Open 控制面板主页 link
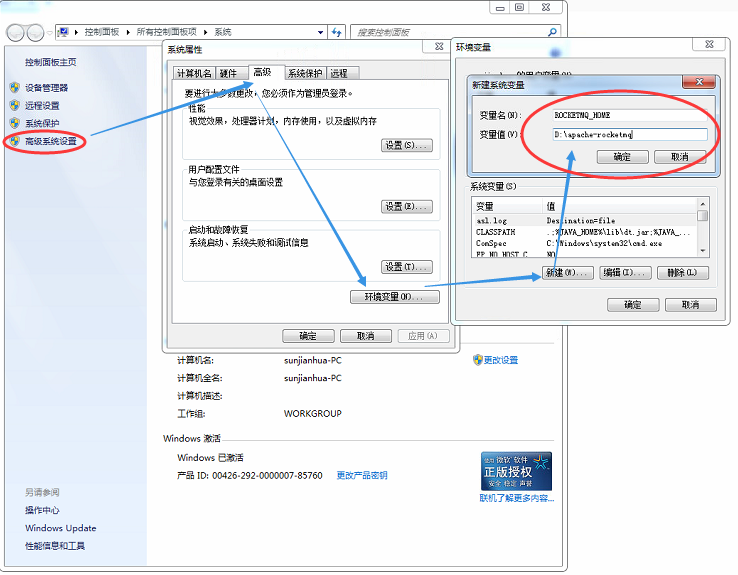This screenshot has height=575, width=738. click(x=51, y=62)
